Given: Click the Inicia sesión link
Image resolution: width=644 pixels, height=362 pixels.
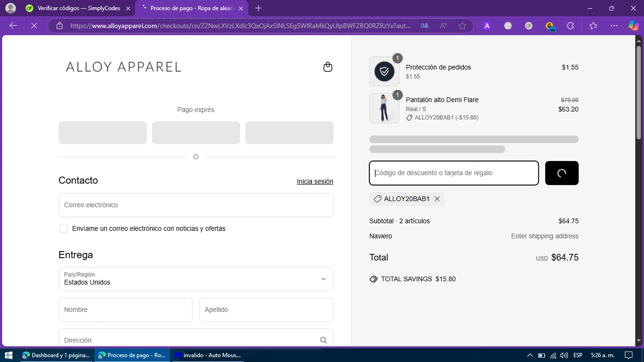Looking at the screenshot, I should point(315,181).
